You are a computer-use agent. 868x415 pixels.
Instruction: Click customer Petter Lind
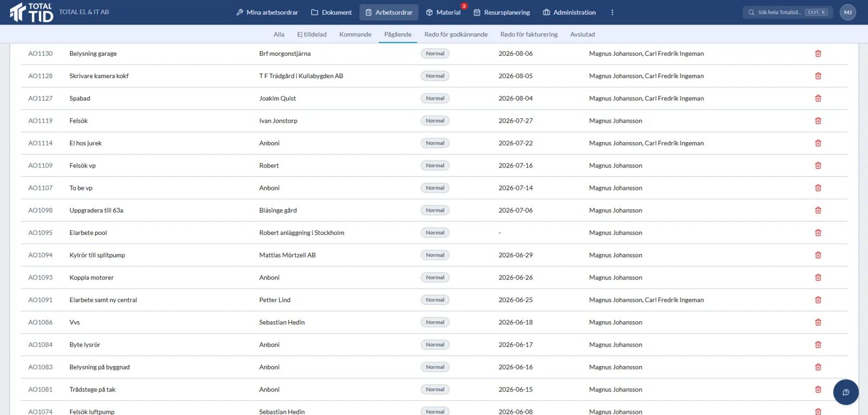pyautogui.click(x=275, y=300)
